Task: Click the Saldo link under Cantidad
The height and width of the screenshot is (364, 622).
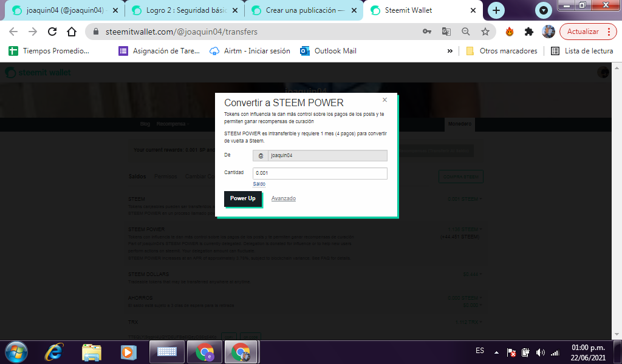Action: (259, 184)
